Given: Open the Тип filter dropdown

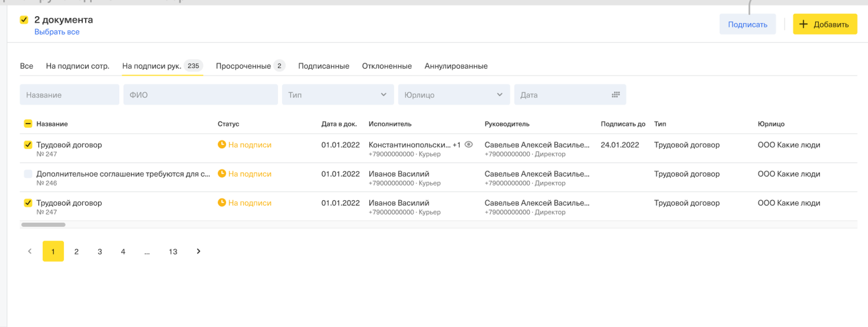Looking at the screenshot, I should 337,95.
